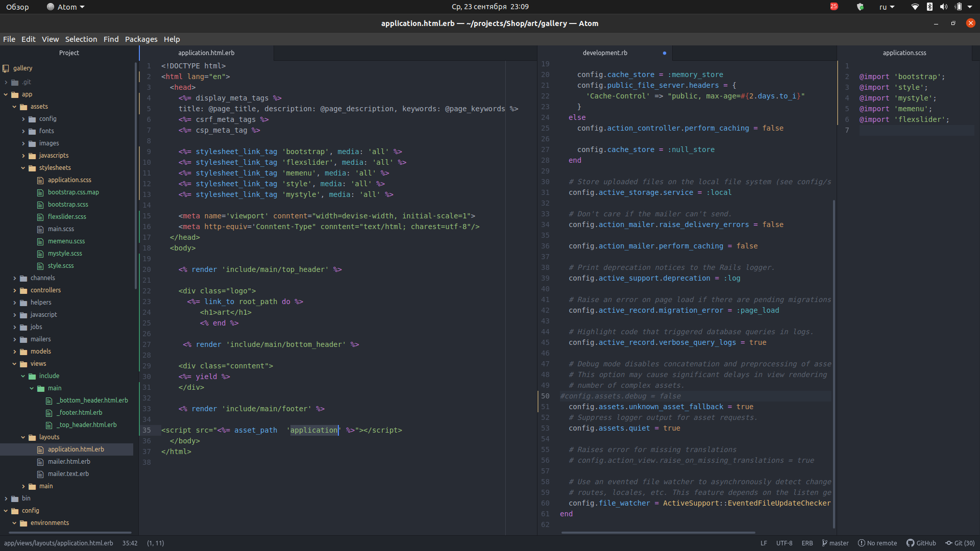Expand the models folder
This screenshot has width=980, height=551.
pos(14,352)
